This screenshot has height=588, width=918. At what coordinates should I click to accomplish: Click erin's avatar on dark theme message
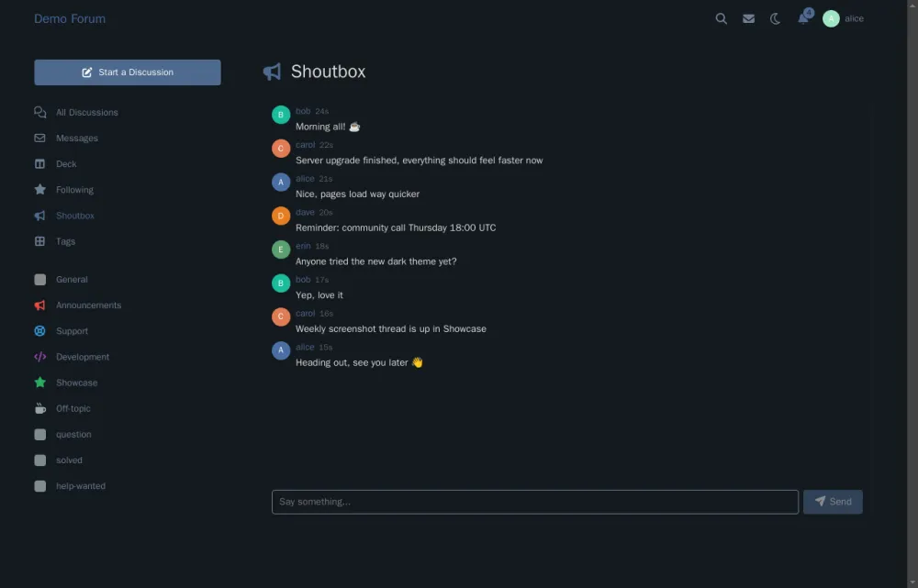281,250
